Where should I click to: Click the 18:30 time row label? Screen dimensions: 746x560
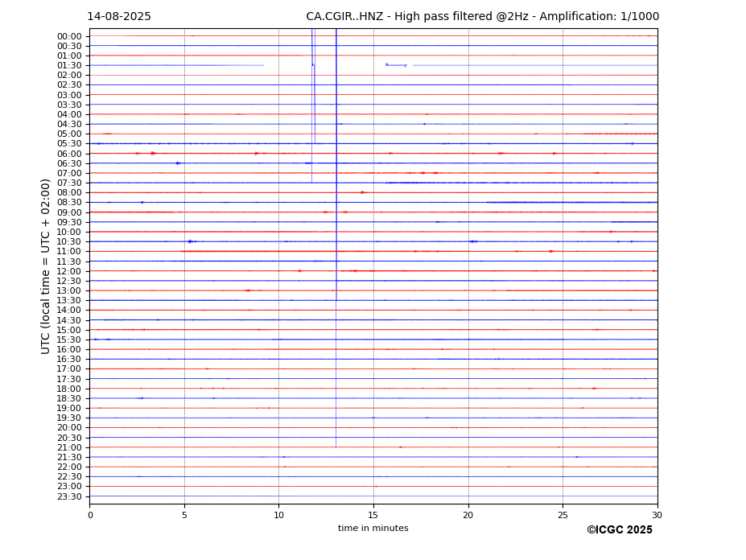click(69, 399)
